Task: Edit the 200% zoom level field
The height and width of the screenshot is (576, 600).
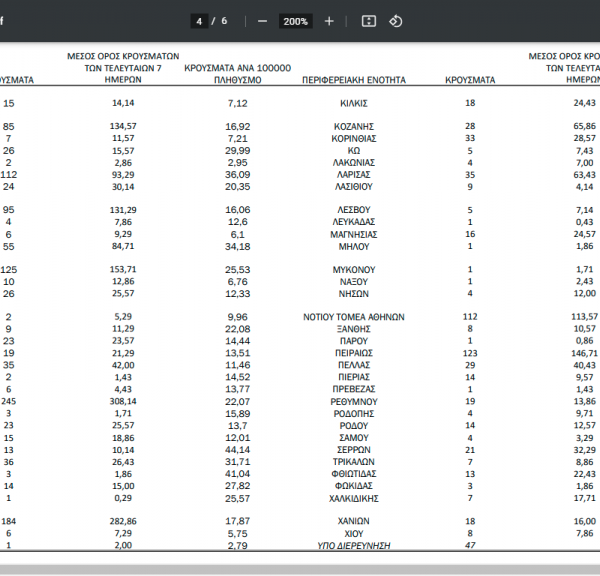Action: (x=295, y=21)
